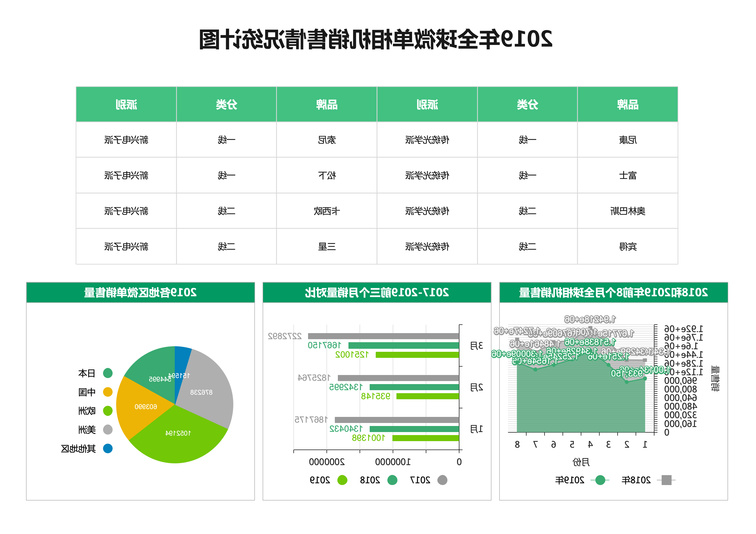This screenshot has height=534, width=756.
Task: Click the 二线 cell beside 卡西欧
Action: (226, 211)
